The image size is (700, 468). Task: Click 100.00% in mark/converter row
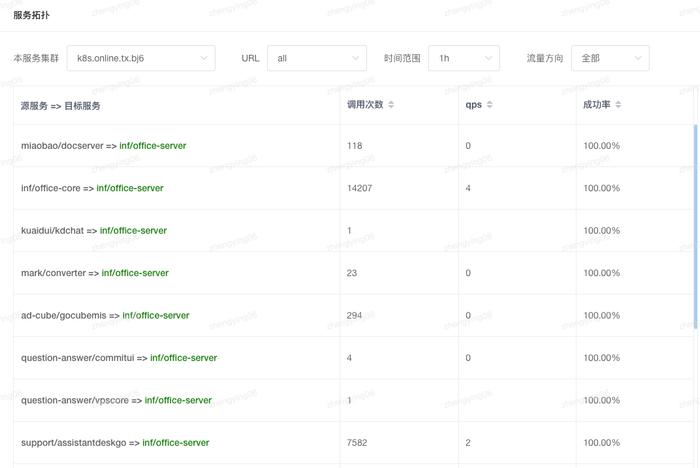(602, 273)
